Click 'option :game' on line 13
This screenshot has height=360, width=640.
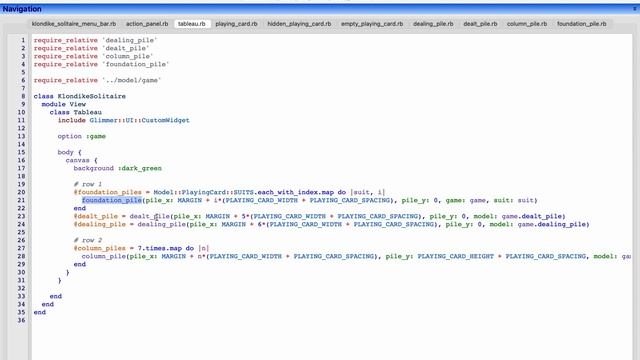tap(82, 136)
